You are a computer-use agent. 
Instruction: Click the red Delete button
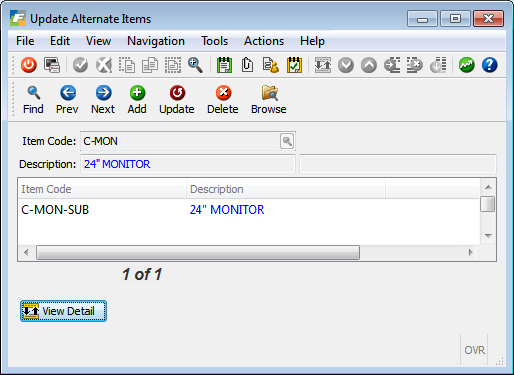click(223, 100)
